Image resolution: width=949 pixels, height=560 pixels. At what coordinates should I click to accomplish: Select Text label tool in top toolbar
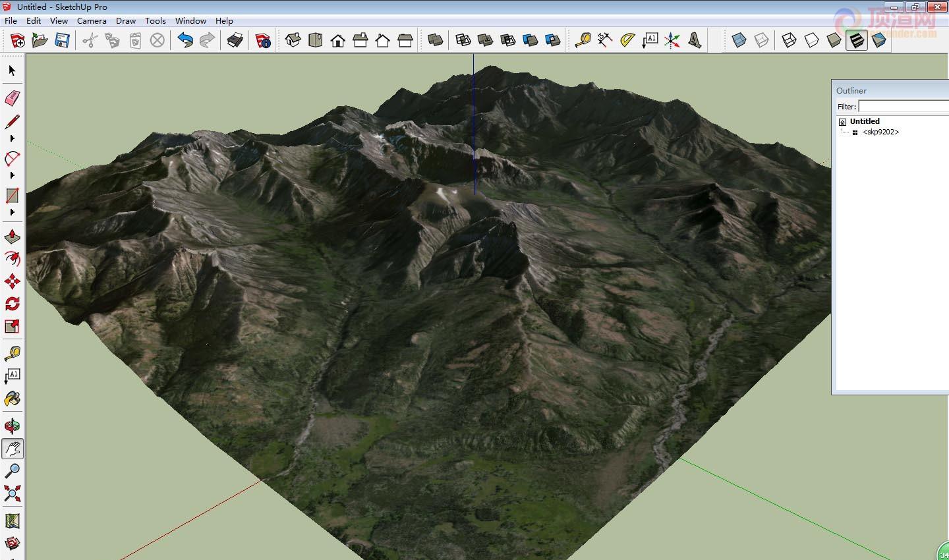[x=650, y=41]
